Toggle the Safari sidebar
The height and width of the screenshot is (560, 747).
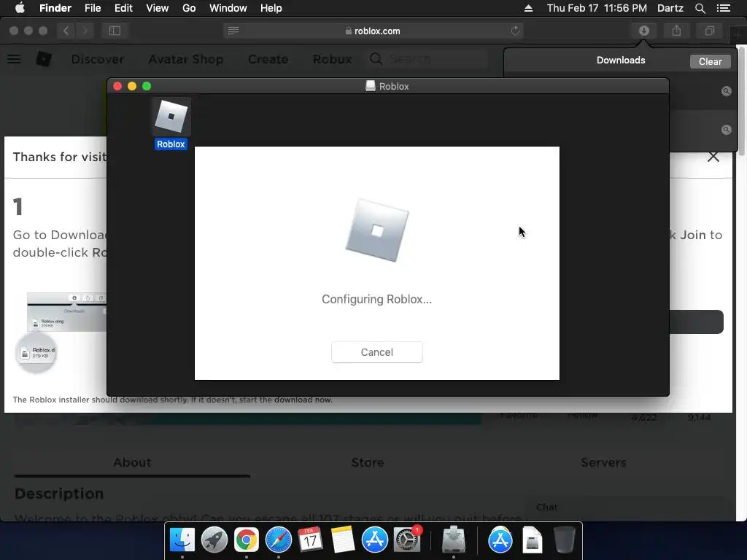(115, 31)
